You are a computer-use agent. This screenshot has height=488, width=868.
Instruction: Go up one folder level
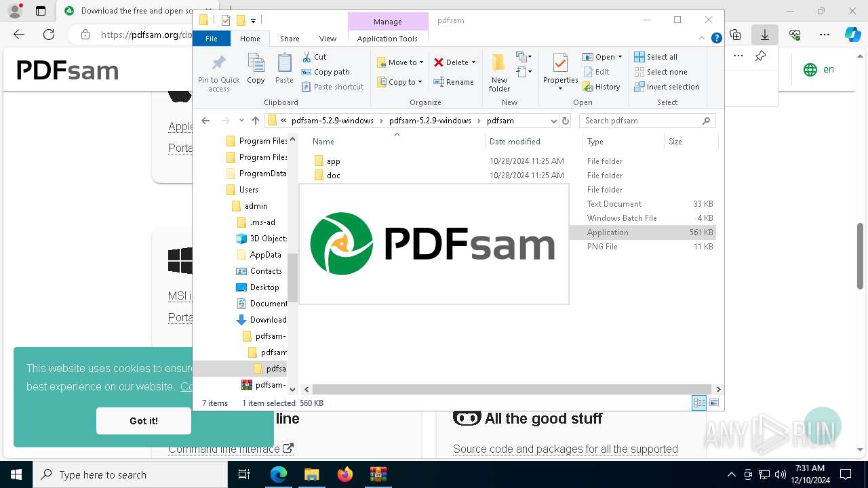click(255, 121)
